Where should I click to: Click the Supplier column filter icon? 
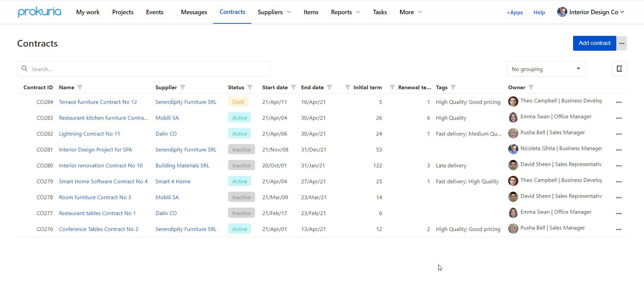(x=182, y=87)
